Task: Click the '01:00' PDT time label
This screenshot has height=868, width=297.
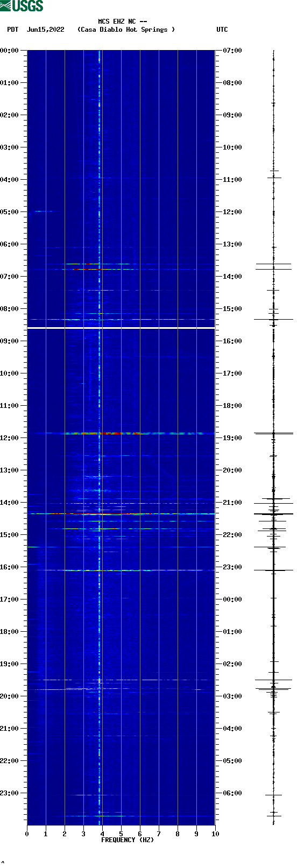Action: [x=9, y=83]
